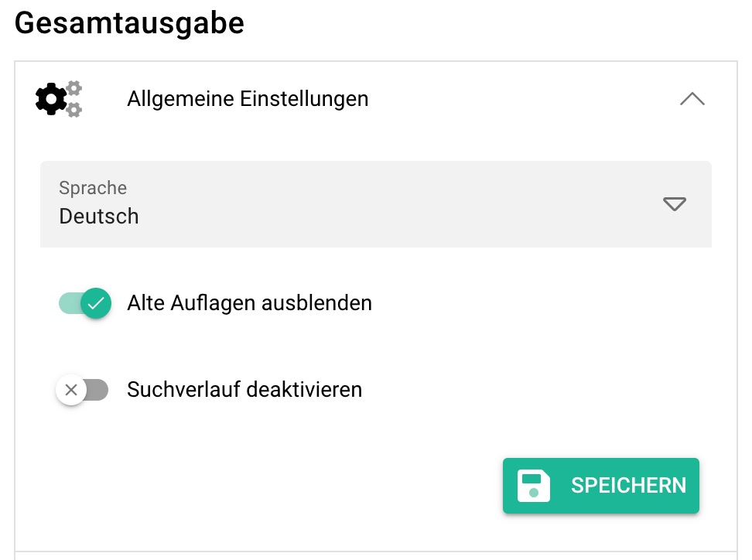Toggle the Alte Auflagen ausblenden switch
Viewport: 752px width, 560px height.
point(84,303)
